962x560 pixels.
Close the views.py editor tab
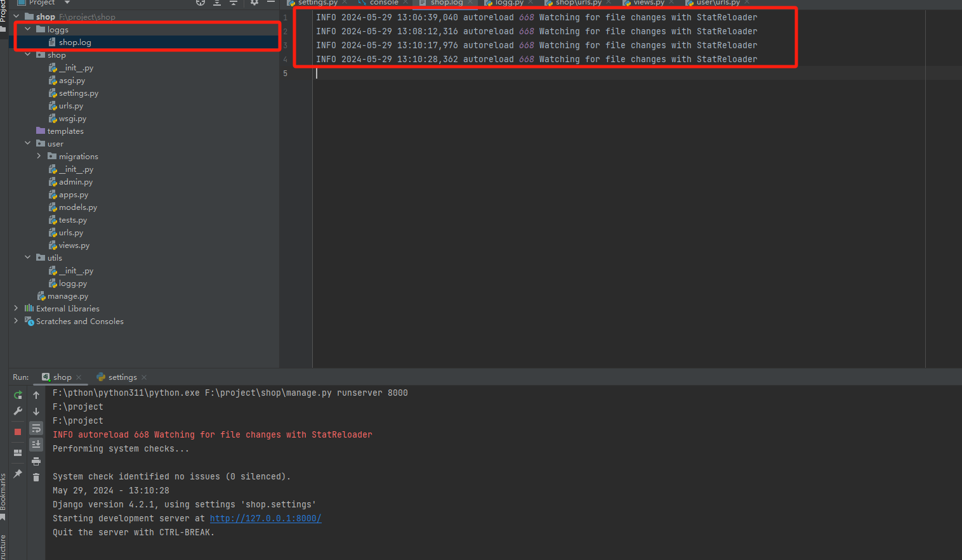coord(671,3)
